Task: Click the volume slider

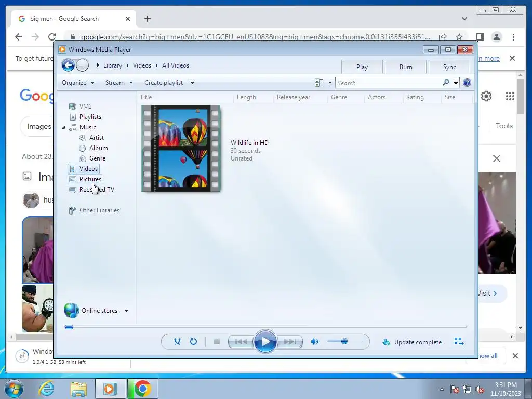Action: 344,341
